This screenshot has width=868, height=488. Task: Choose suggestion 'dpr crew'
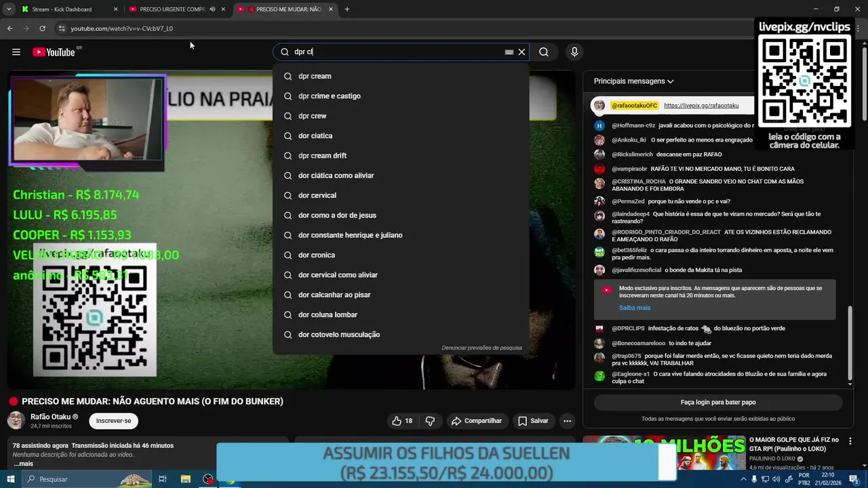coord(401,116)
